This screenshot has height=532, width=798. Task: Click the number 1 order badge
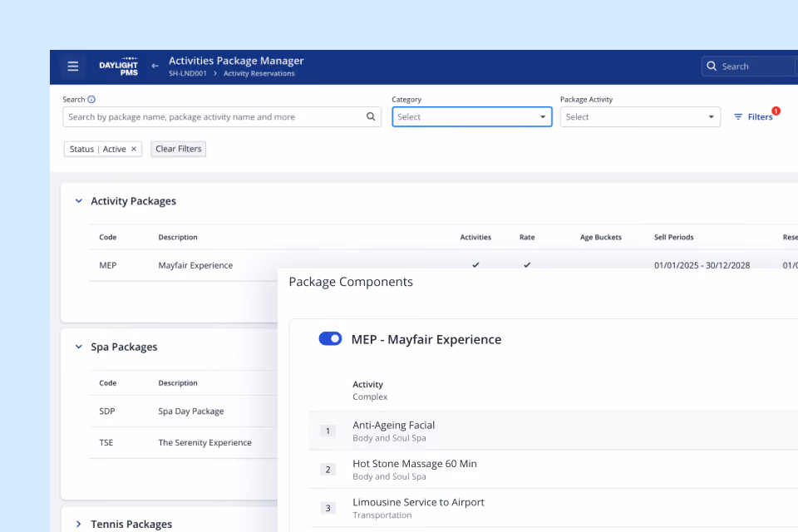tap(328, 431)
